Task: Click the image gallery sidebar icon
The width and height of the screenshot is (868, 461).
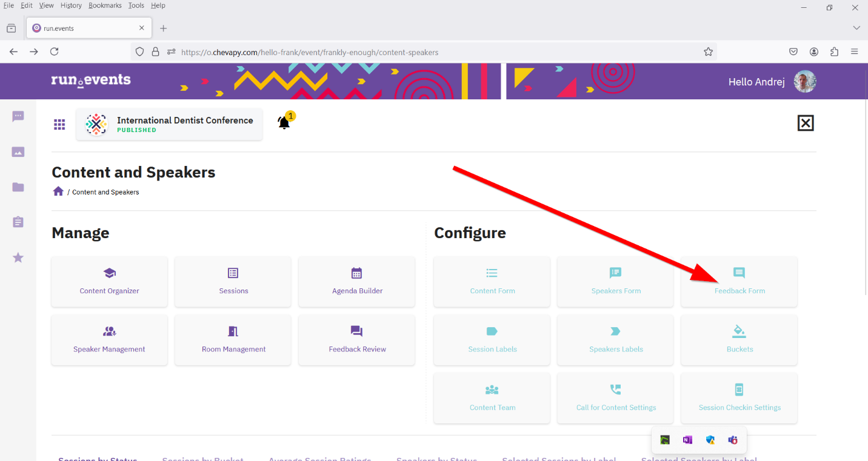Action: (18, 152)
